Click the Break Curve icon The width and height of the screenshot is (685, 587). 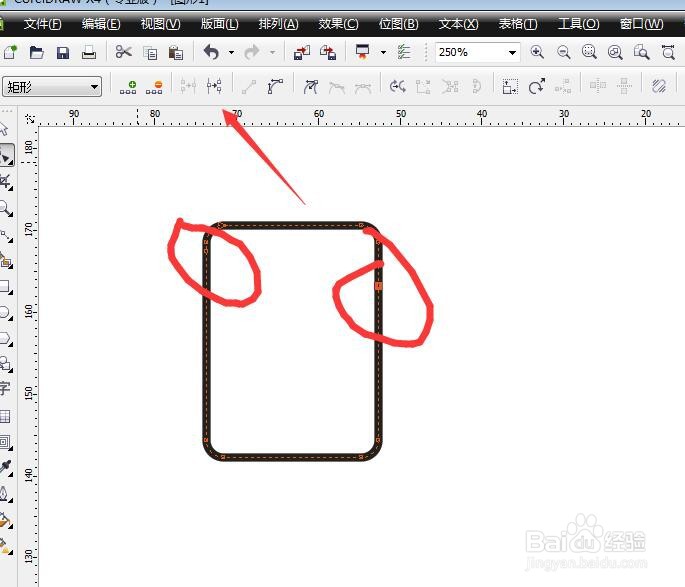click(214, 86)
